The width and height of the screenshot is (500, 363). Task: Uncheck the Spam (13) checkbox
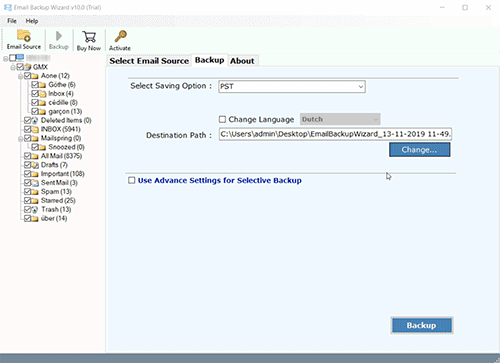(x=27, y=191)
